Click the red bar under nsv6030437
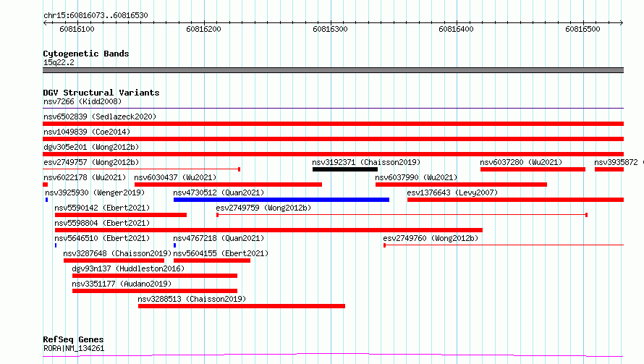This screenshot has width=644, height=364. point(229,185)
